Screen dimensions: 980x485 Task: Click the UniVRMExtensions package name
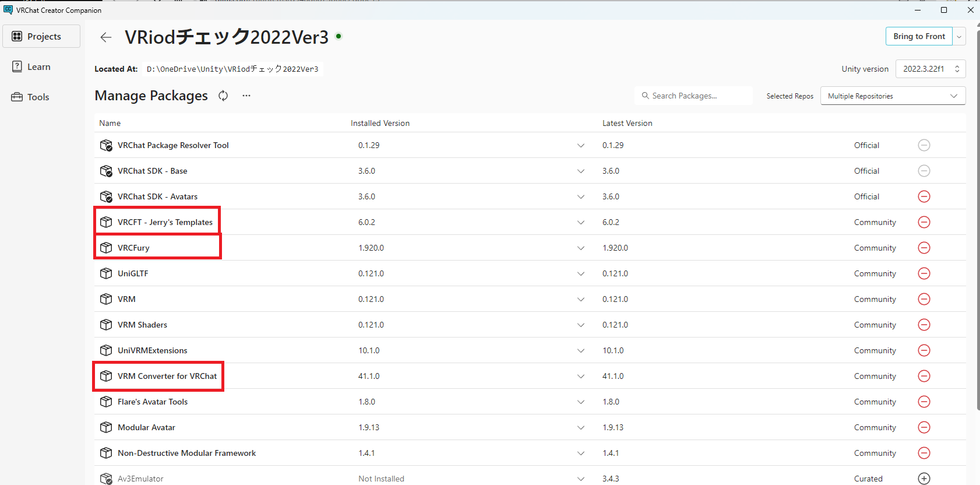[153, 350]
